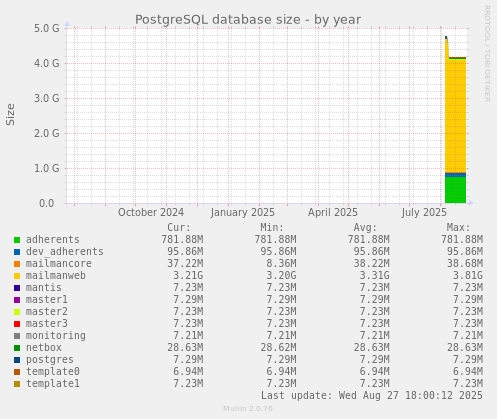This screenshot has width=497, height=419.
Task: Click the monitoring gray legend swatch
Action: [x=17, y=336]
